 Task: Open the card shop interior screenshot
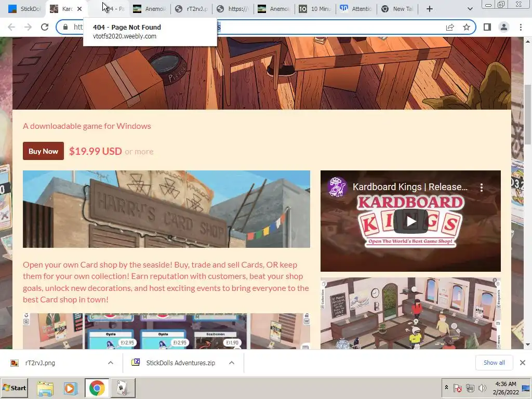pyautogui.click(x=410, y=313)
